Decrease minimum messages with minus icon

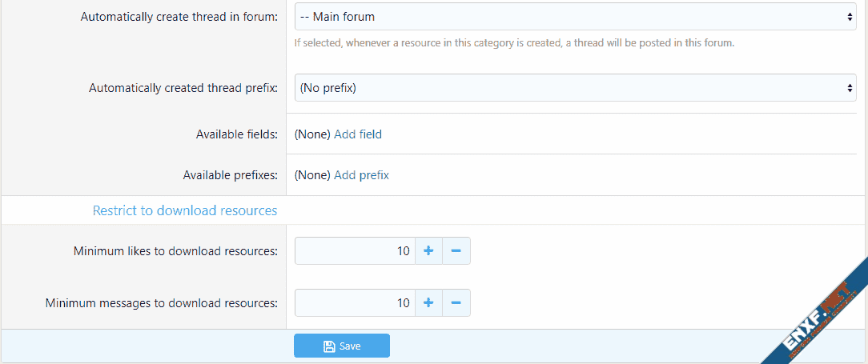456,303
